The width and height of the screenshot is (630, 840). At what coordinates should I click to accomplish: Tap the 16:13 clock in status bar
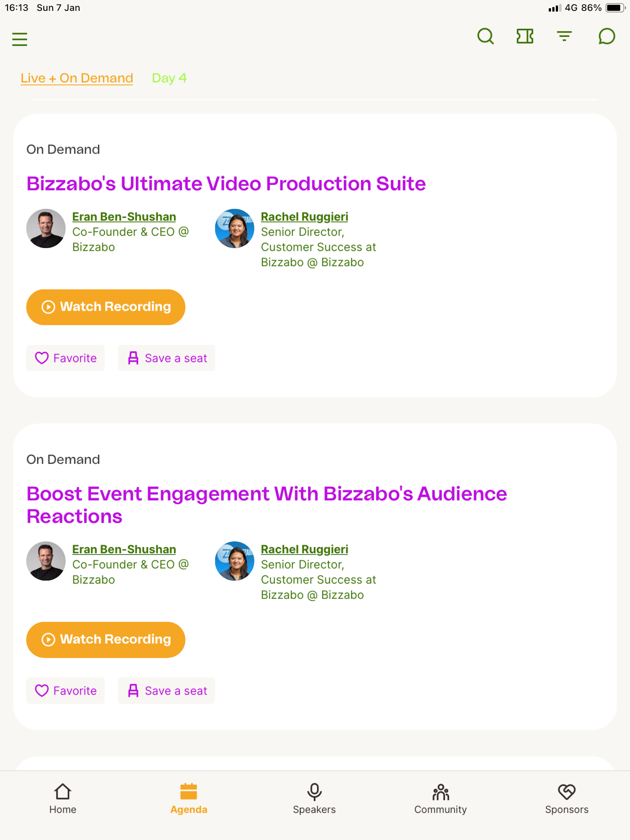click(16, 8)
